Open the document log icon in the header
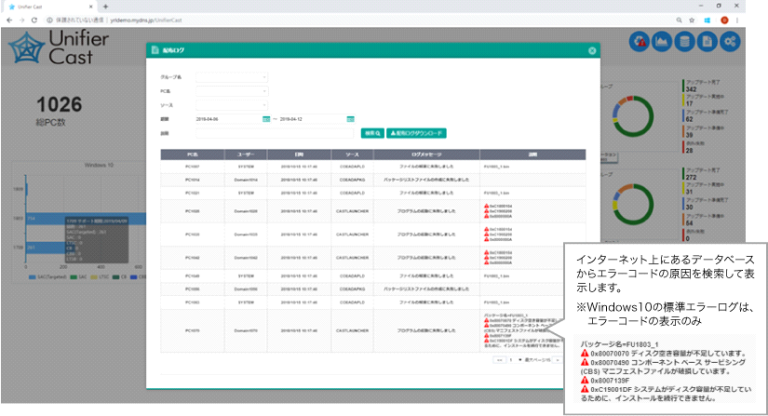The height and width of the screenshot is (416, 768). pos(707,42)
